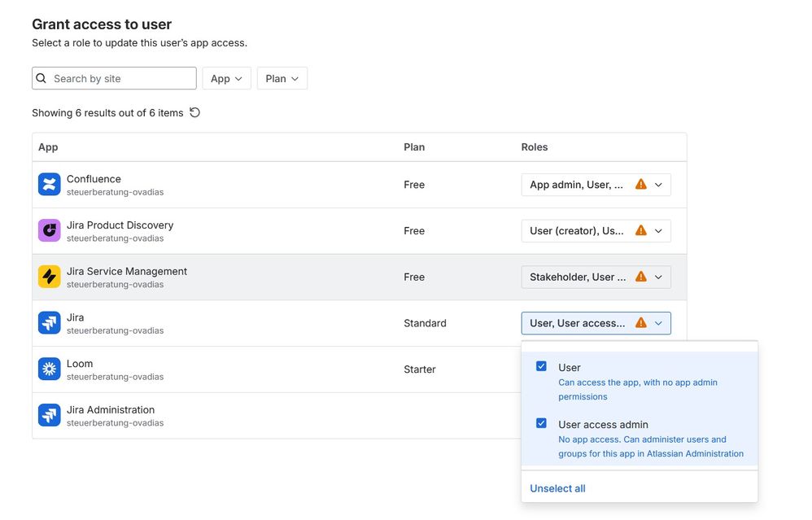This screenshot has height=520, width=812.
Task: Select the User access admin option text
Action: tap(603, 424)
